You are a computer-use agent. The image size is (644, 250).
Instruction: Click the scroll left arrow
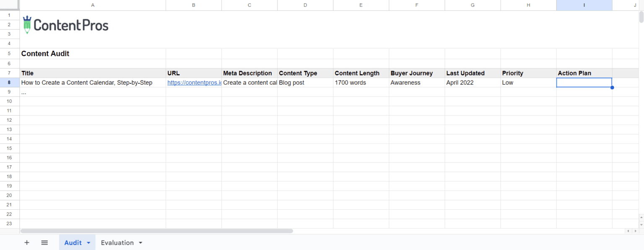[x=628, y=231]
